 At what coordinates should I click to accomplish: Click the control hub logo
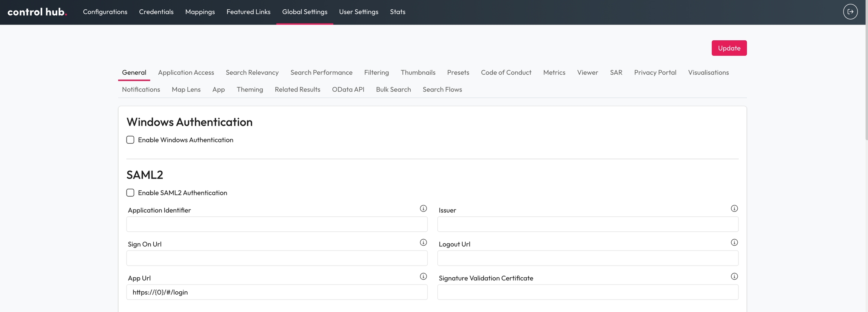(37, 12)
